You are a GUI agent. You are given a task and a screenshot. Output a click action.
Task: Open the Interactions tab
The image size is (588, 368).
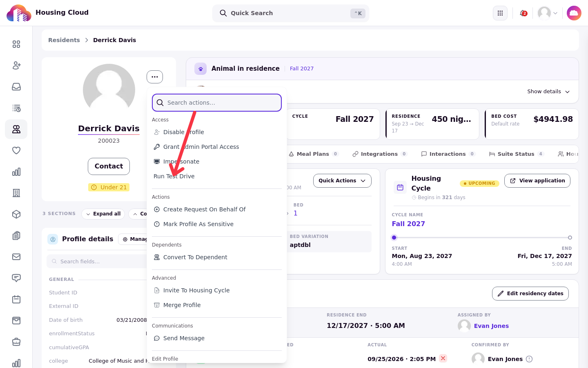pyautogui.click(x=448, y=154)
